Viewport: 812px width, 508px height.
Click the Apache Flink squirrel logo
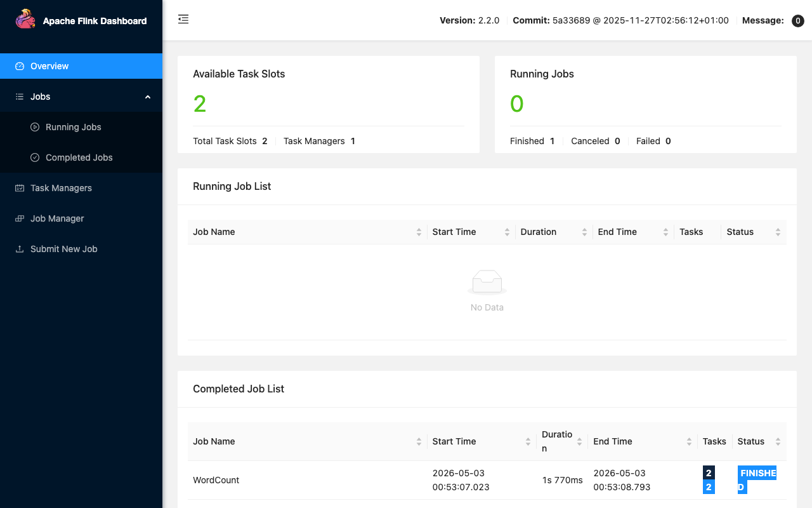25,20
